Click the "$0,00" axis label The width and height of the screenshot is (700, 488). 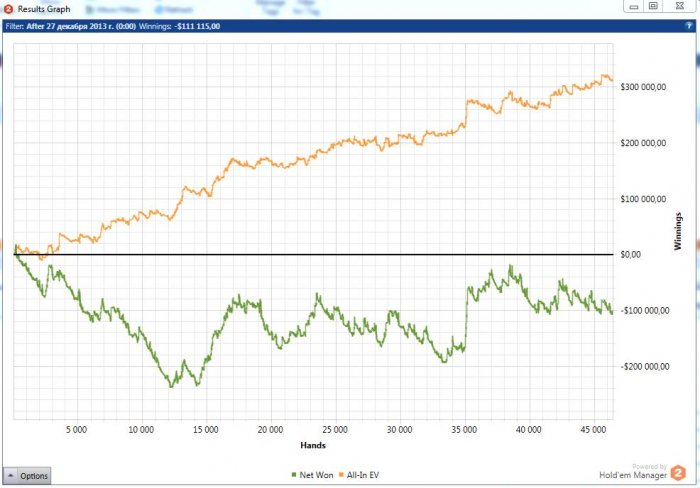click(x=630, y=254)
